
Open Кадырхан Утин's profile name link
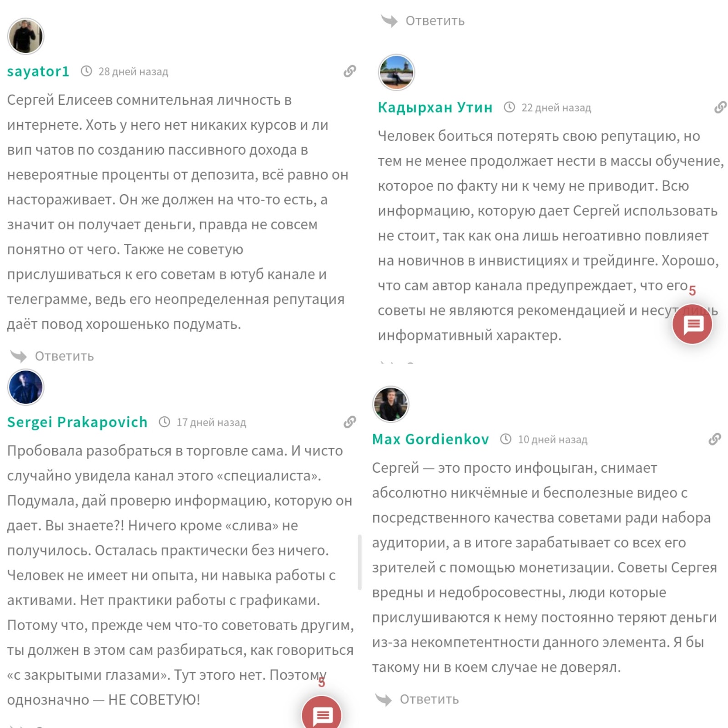click(435, 107)
